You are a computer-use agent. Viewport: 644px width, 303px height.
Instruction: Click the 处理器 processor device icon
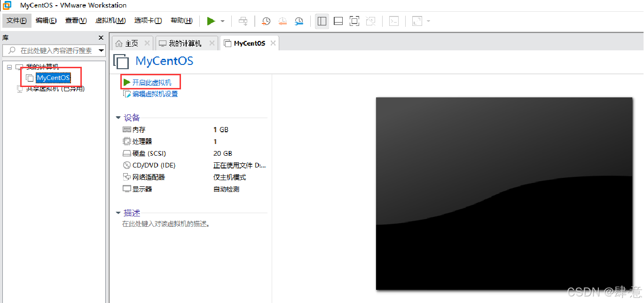(127, 141)
